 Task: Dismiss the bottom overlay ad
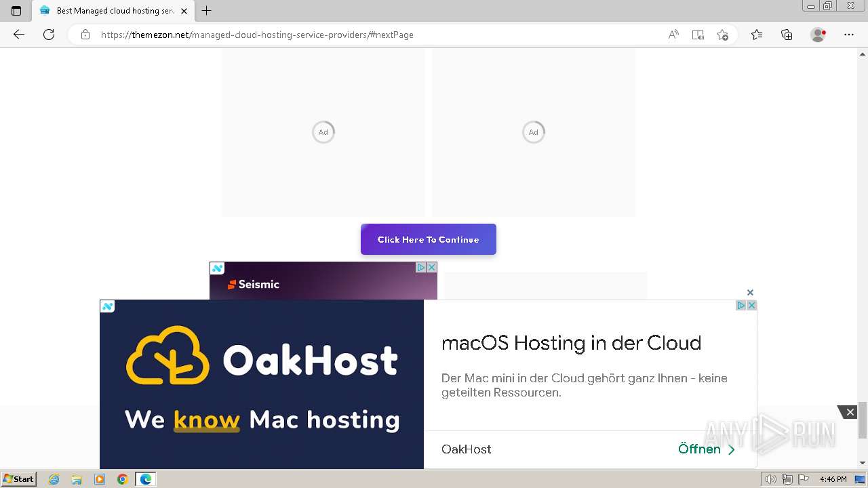(750, 293)
